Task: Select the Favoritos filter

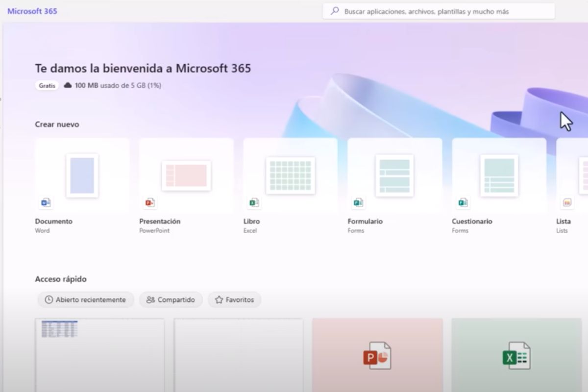Action: click(x=234, y=299)
